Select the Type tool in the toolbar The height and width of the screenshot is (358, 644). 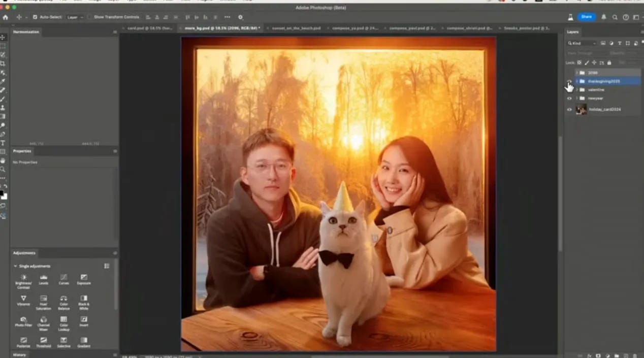point(3,143)
